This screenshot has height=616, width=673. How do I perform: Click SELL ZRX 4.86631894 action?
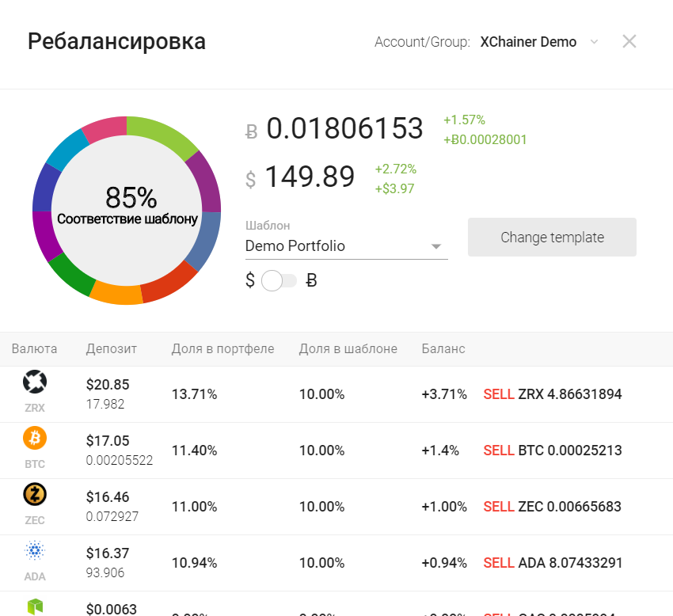click(x=553, y=394)
